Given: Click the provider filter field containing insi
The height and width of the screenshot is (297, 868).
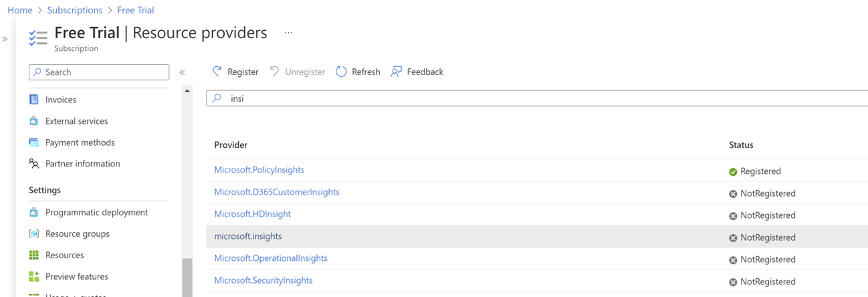Looking at the screenshot, I should 537,98.
